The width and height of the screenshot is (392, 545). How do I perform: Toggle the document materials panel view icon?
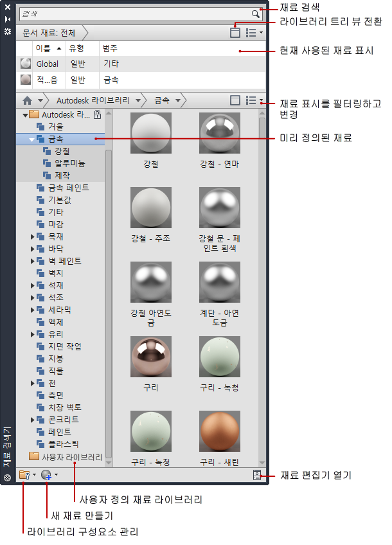[x=235, y=33]
